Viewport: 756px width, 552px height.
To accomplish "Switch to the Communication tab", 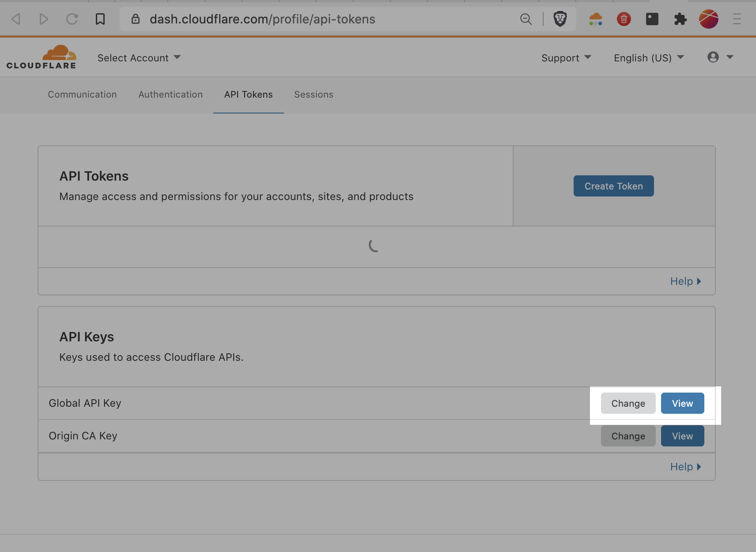I will click(x=82, y=95).
